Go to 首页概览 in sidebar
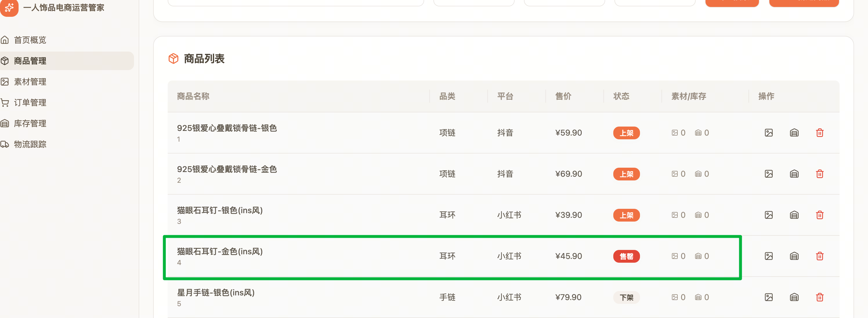This screenshot has height=318, width=868. (30, 40)
